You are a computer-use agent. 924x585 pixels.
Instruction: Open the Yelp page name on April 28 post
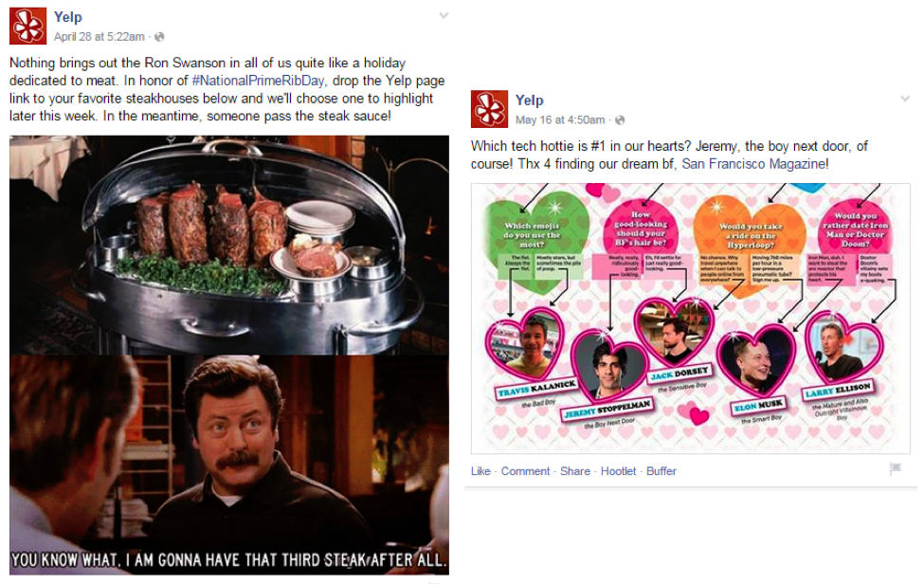tap(68, 17)
